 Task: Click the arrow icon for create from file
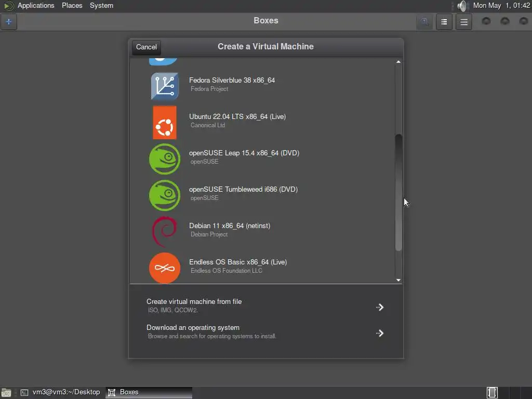click(380, 308)
